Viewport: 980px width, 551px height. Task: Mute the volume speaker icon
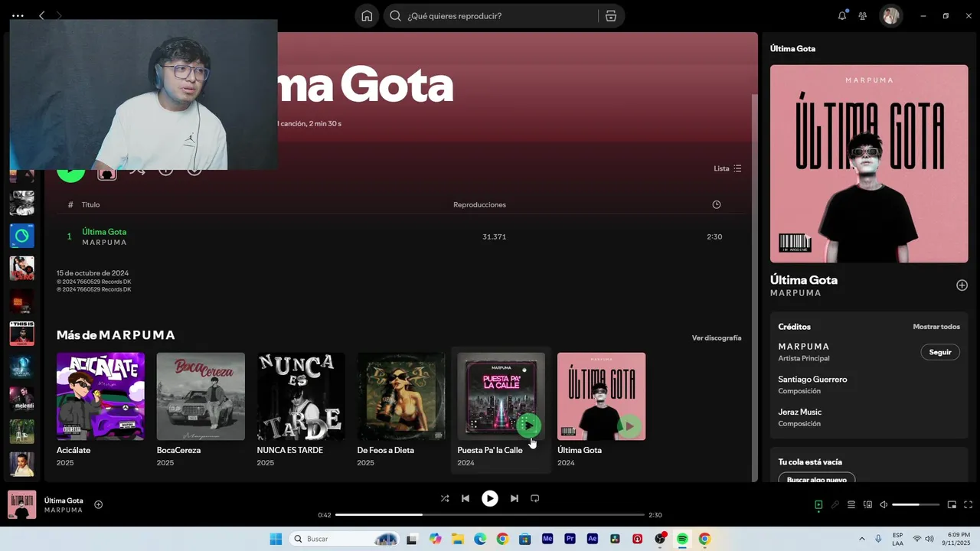[884, 504]
